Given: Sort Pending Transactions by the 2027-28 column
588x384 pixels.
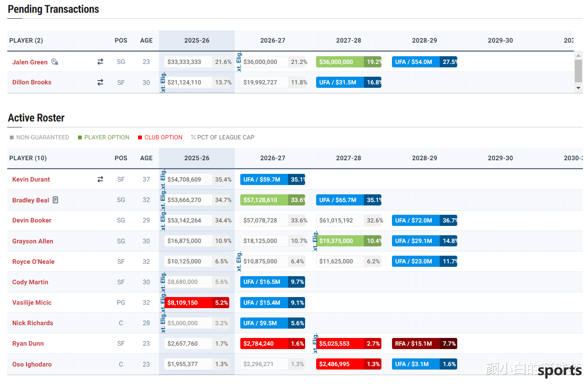Looking at the screenshot, I should click(349, 40).
